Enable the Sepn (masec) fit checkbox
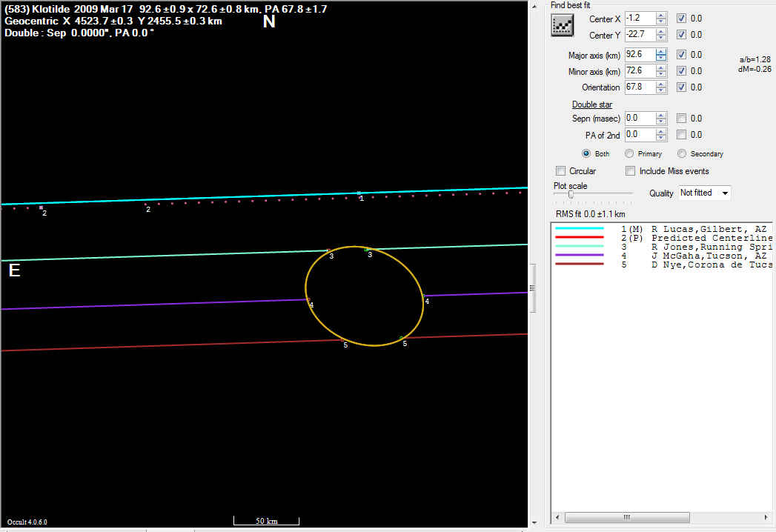The height and width of the screenshot is (532, 776). pyautogui.click(x=681, y=119)
